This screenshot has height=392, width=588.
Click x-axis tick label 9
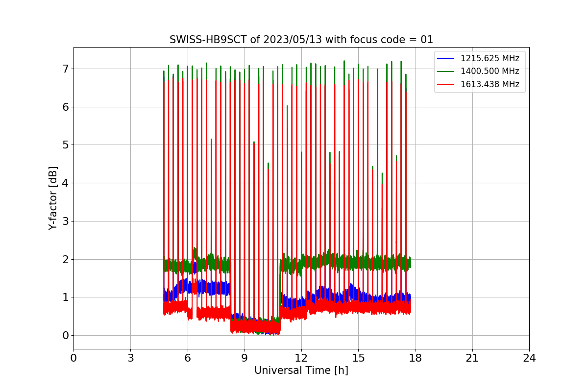coord(245,358)
